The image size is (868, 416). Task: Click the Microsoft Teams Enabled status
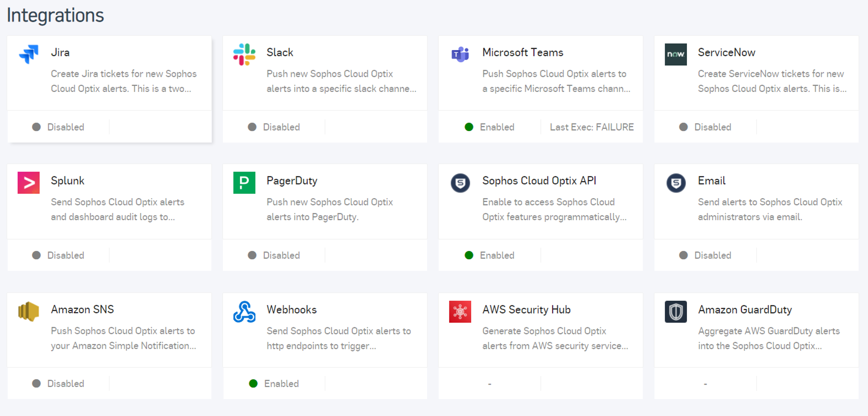tap(490, 127)
